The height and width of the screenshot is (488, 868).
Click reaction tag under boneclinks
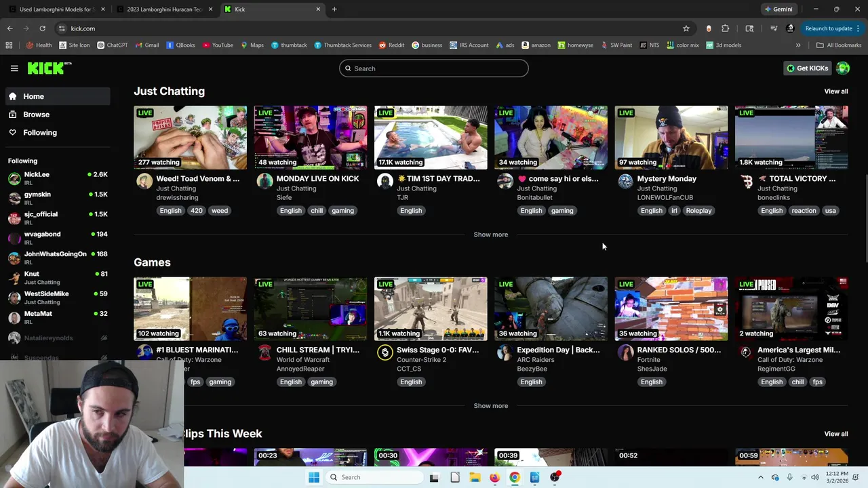(x=804, y=211)
